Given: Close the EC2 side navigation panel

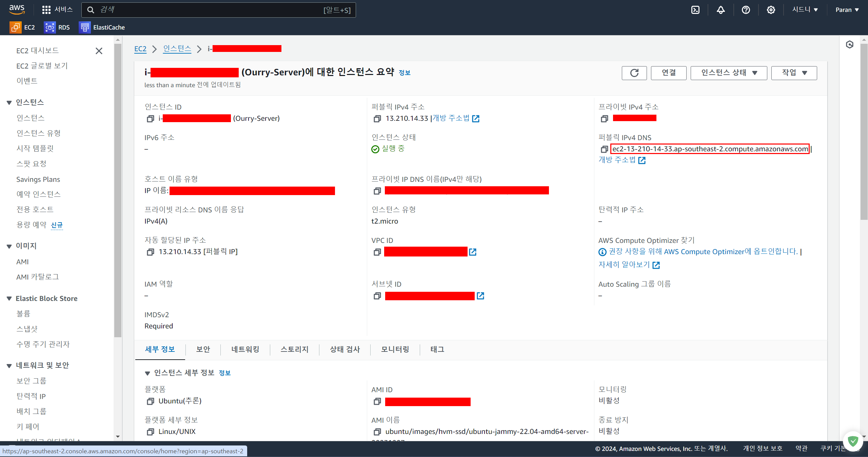Looking at the screenshot, I should [99, 51].
